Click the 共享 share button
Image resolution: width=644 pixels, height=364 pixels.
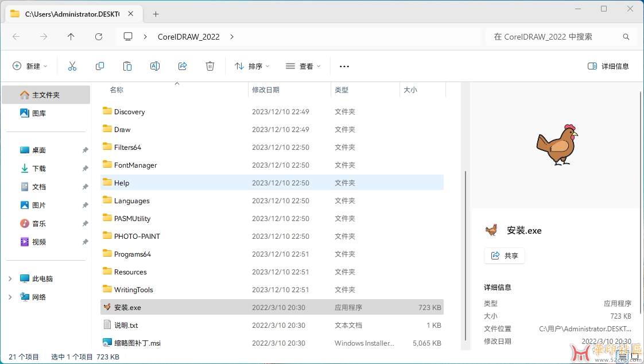tap(505, 255)
